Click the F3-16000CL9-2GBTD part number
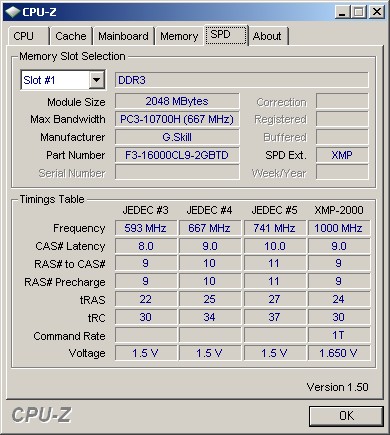The image size is (390, 435). (177, 155)
